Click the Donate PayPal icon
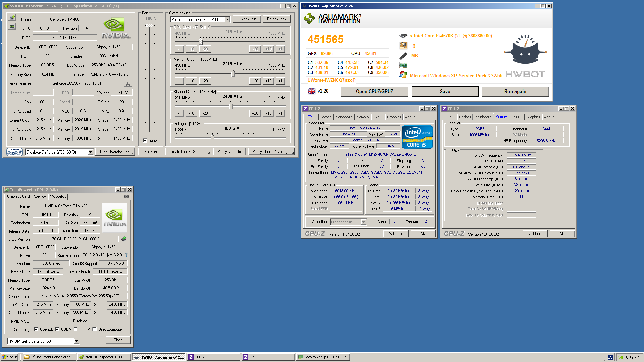The width and height of the screenshot is (644, 362). 14,152
